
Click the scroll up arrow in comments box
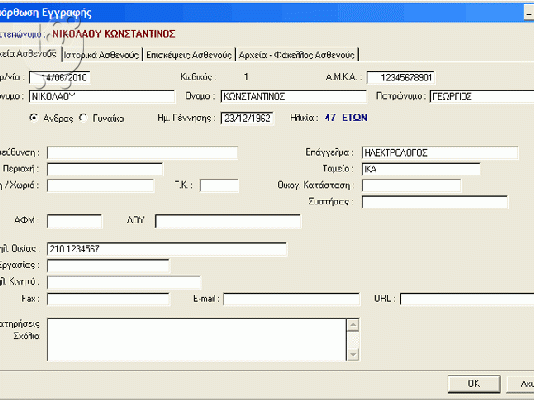point(353,325)
